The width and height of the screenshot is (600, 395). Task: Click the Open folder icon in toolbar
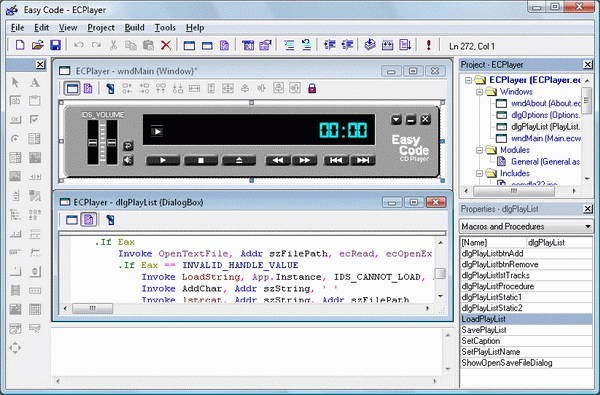pos(38,45)
